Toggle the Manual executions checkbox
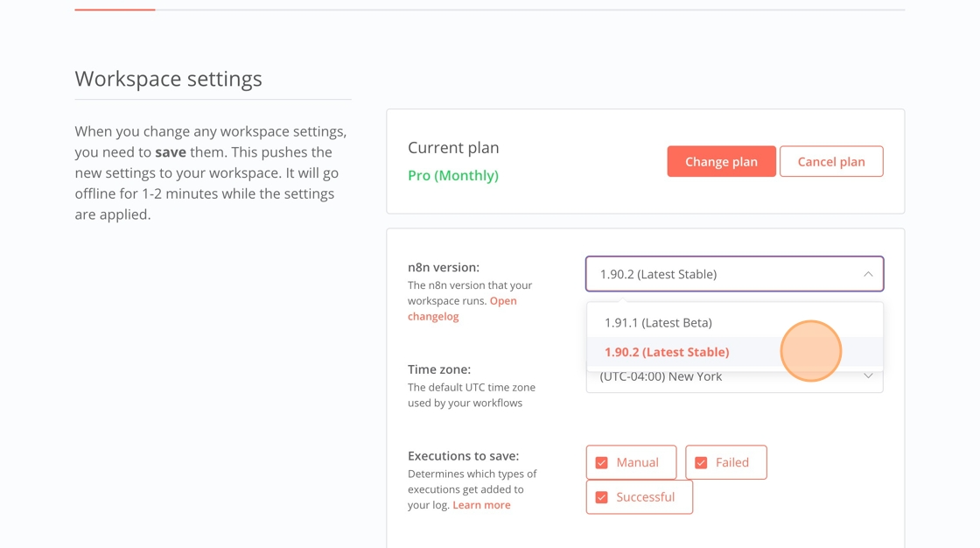Screen dimensions: 980x548 coord(631,462)
